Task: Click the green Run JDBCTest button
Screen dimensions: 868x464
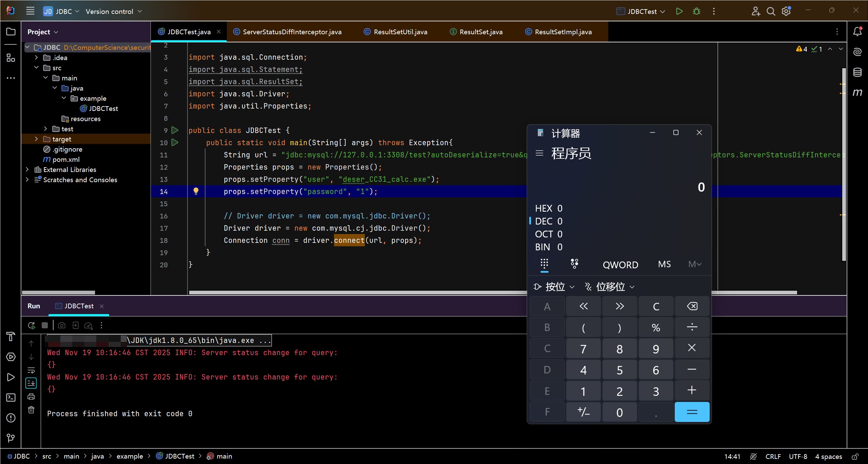Action: click(x=679, y=11)
